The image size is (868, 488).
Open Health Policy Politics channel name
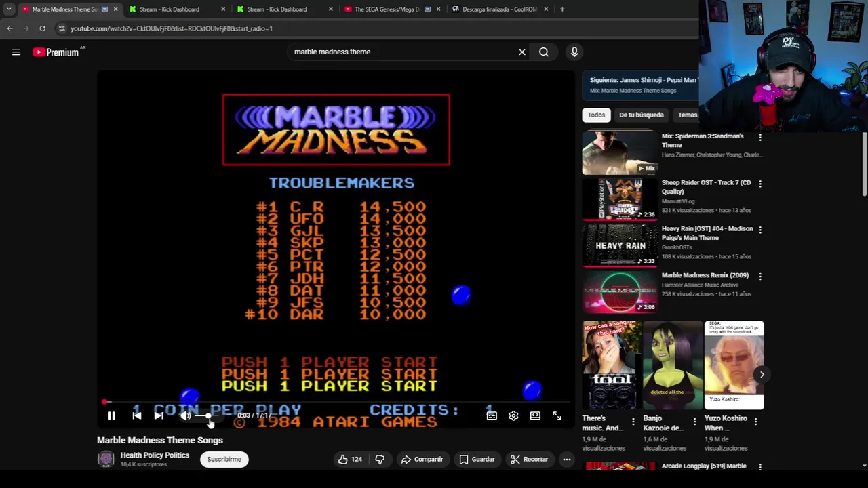(x=155, y=455)
